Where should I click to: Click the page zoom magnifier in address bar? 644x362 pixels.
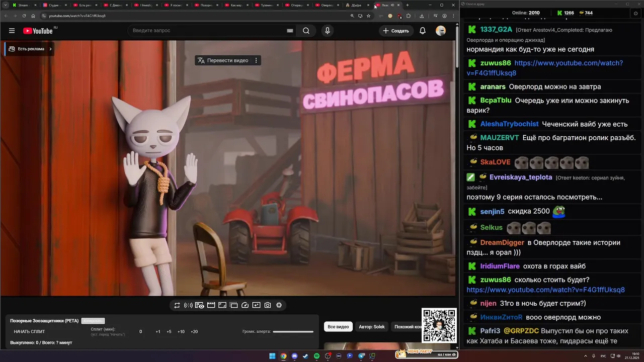coord(352,16)
